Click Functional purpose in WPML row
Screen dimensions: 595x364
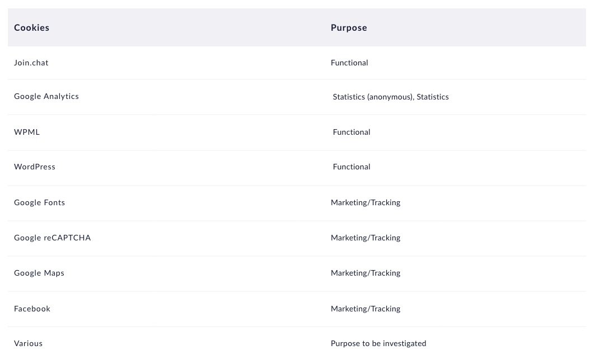pyautogui.click(x=352, y=132)
